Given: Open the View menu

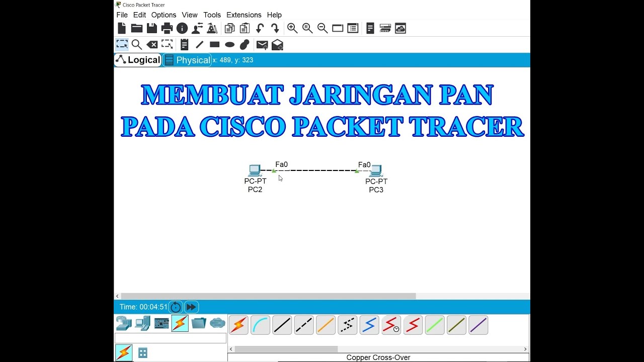Looking at the screenshot, I should [190, 15].
